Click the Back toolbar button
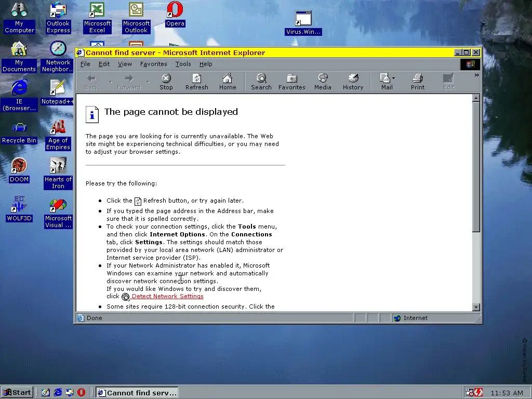Image resolution: width=532 pixels, height=399 pixels. pyautogui.click(x=91, y=82)
